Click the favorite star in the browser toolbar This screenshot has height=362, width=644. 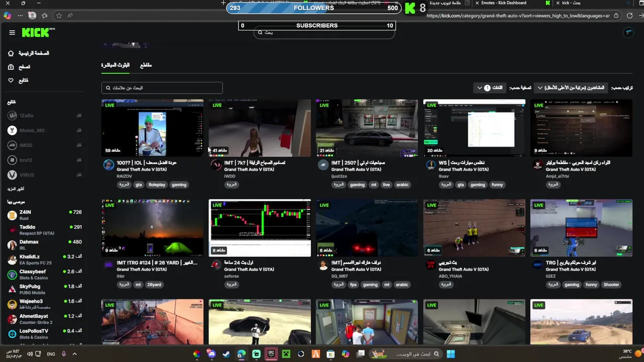click(x=59, y=16)
